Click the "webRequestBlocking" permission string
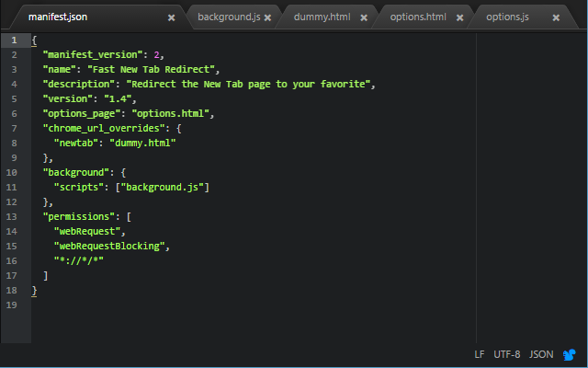This screenshot has height=368, width=588. (x=109, y=247)
